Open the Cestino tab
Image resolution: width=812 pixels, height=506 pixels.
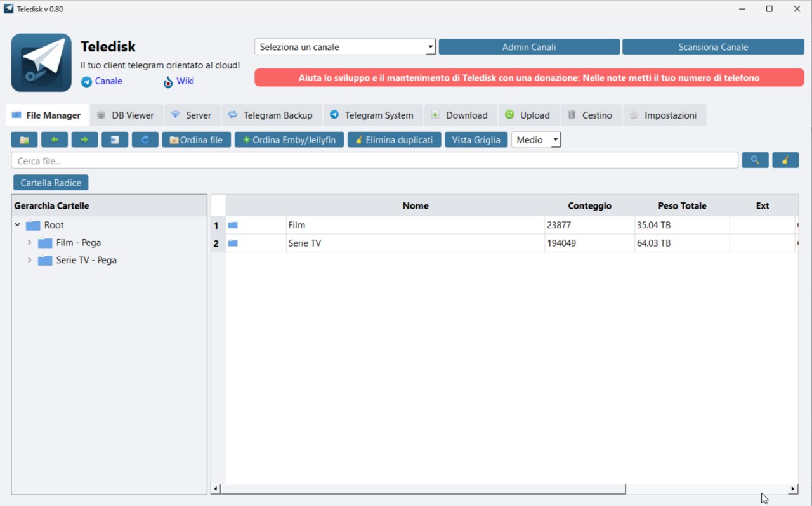click(591, 115)
